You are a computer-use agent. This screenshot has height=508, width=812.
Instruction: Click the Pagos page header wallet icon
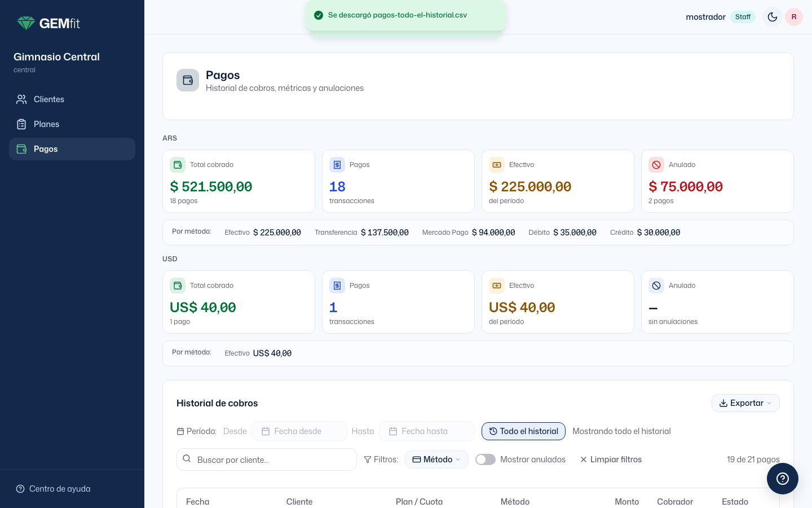pos(188,80)
